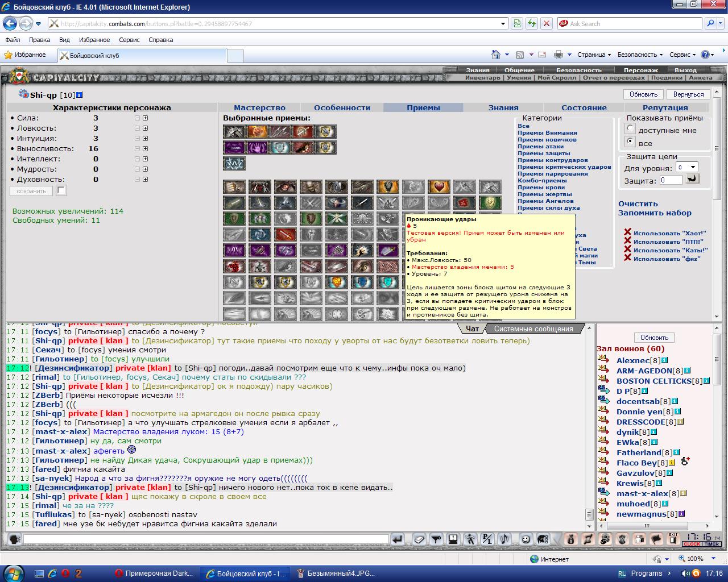Switch to Особенности tab
This screenshot has height=582, width=728.
(342, 107)
